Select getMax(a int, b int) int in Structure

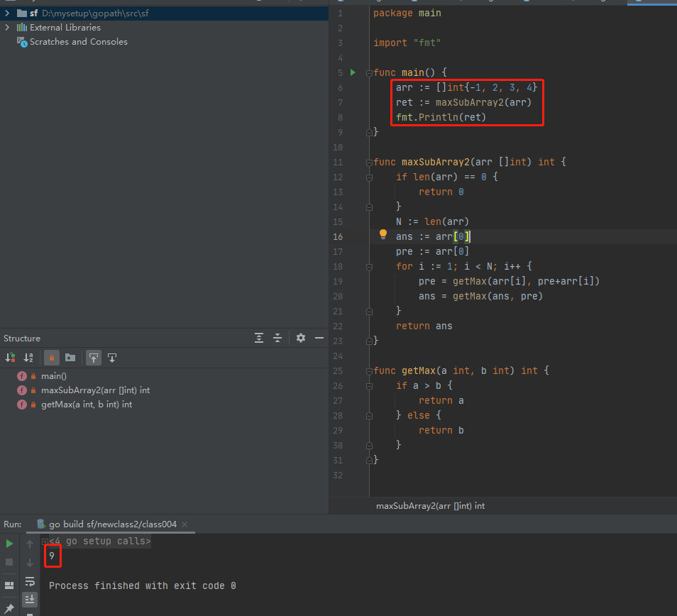[x=87, y=405]
